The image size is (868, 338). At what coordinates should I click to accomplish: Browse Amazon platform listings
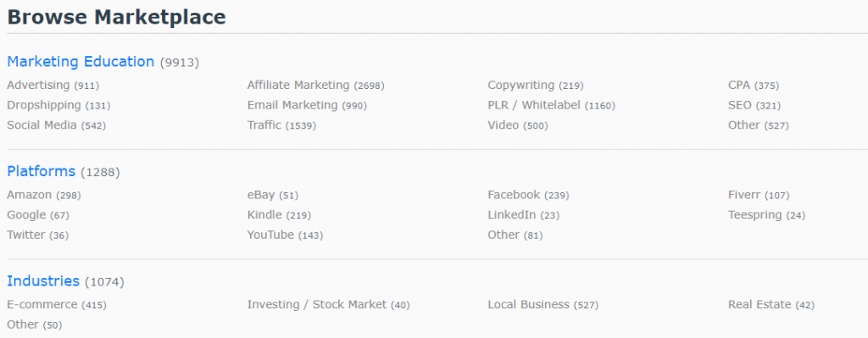(30, 195)
